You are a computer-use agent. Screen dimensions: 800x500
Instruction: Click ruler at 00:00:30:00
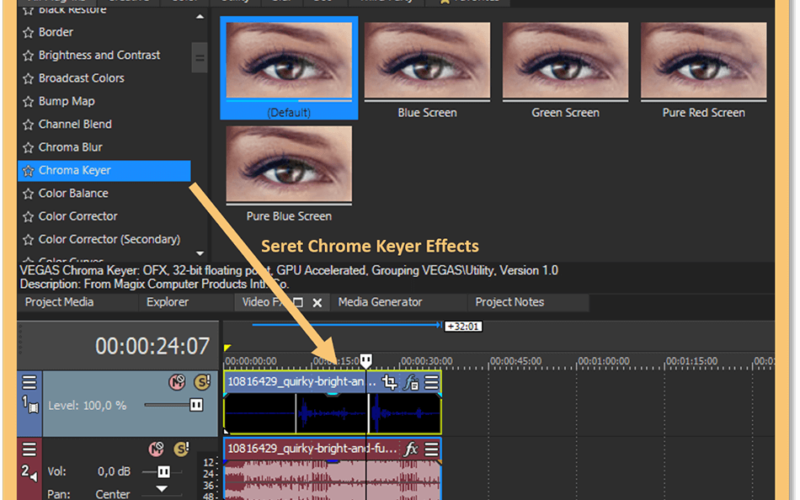[427, 361]
